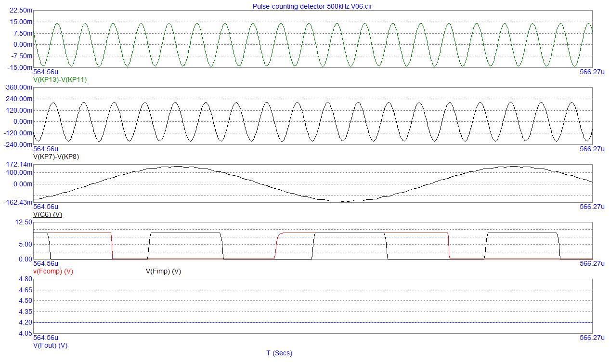This screenshot has height=364, width=610.
Task: Click the 4.05 scale value
Action: [x=26, y=333]
